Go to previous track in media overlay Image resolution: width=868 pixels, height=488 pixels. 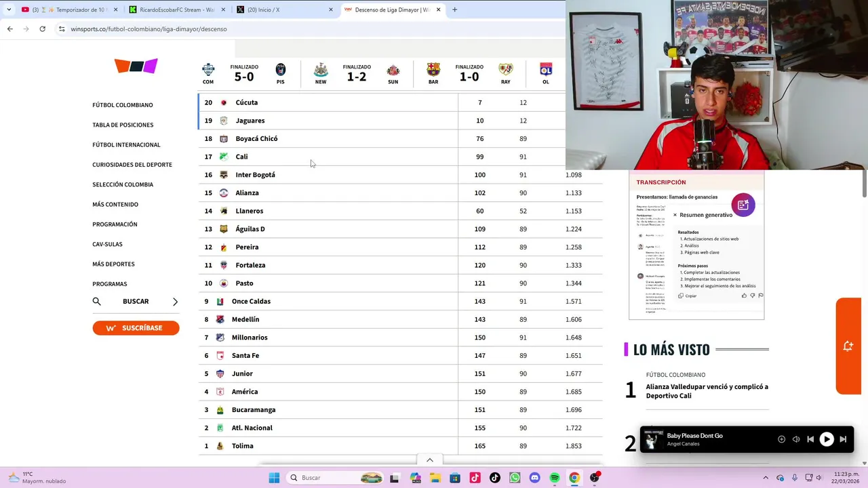(x=810, y=439)
